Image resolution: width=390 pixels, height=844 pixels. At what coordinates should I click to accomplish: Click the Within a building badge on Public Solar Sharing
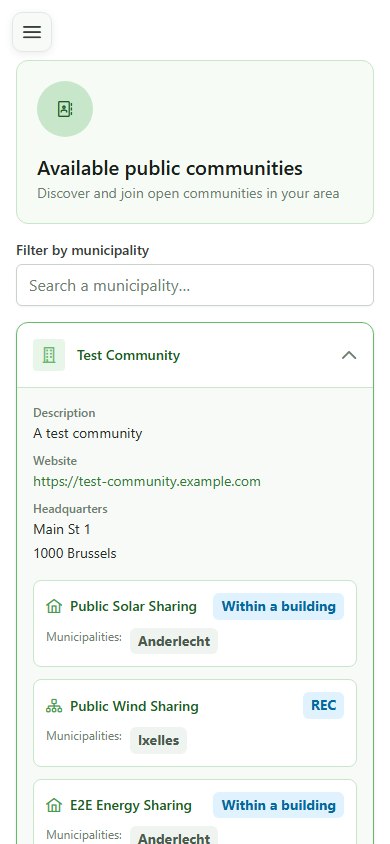279,607
